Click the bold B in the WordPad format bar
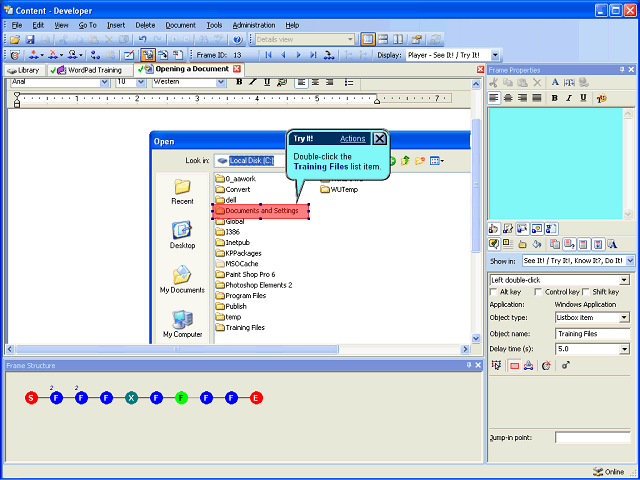Viewport: 640px width, 480px height. 240,82
